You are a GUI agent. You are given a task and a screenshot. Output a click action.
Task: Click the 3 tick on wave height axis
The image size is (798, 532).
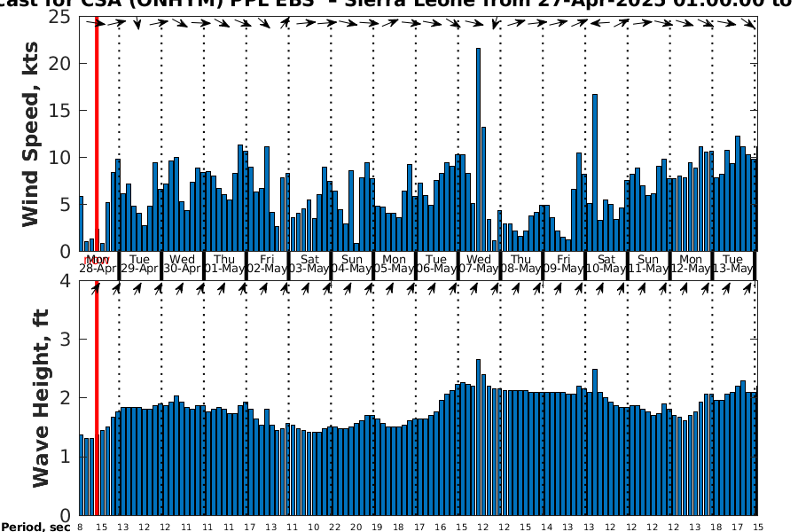[x=65, y=339]
